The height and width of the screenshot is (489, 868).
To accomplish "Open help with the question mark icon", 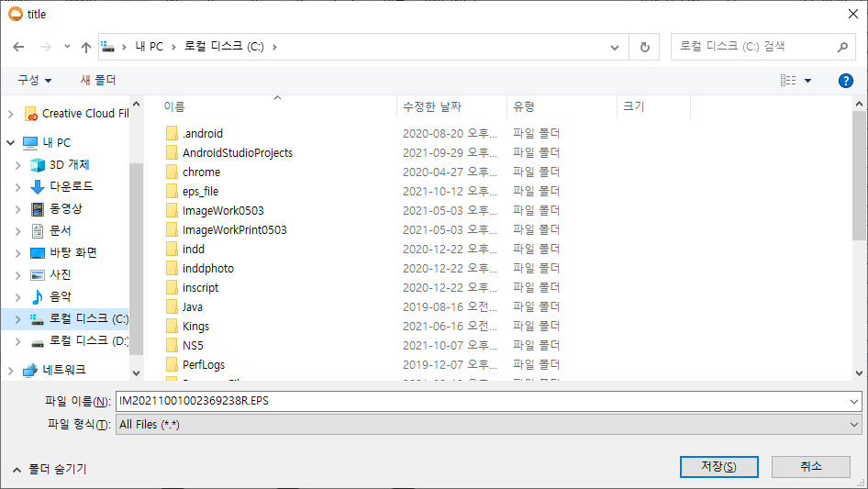I will pos(845,81).
